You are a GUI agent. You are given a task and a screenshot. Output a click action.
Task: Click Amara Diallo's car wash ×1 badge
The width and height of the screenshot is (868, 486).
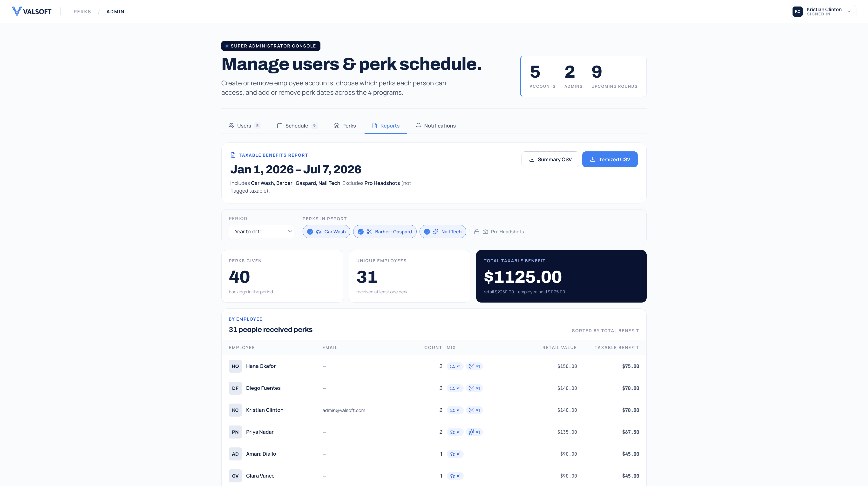(455, 454)
